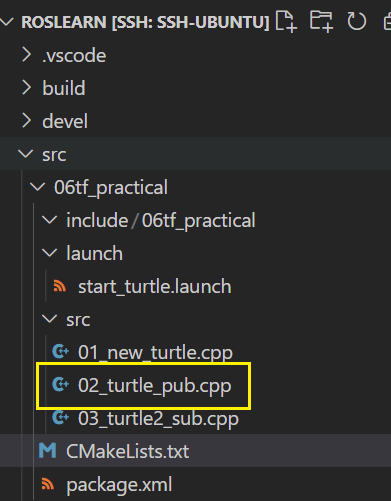Click the New File icon
Viewport: 391px width, 501px height.
(286, 22)
